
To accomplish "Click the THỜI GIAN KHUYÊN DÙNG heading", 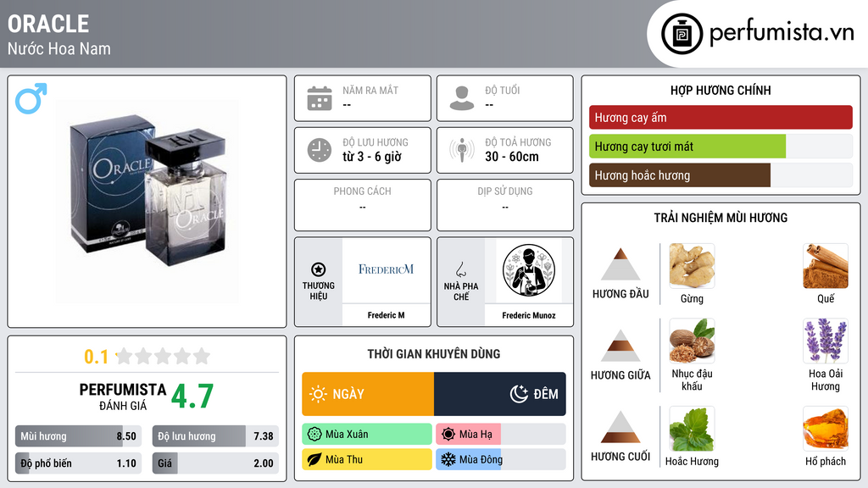I will tap(434, 353).
